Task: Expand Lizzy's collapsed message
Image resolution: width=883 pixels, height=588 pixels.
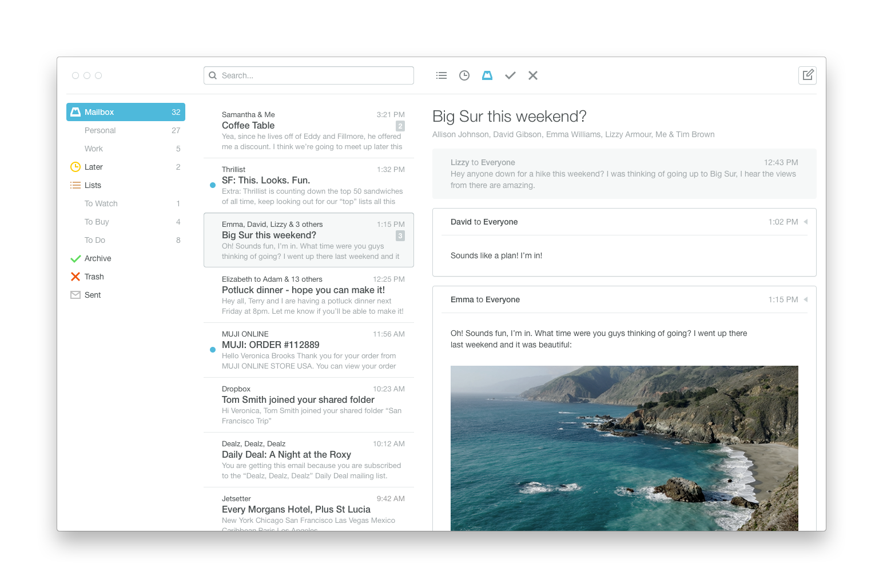Action: coord(625,174)
